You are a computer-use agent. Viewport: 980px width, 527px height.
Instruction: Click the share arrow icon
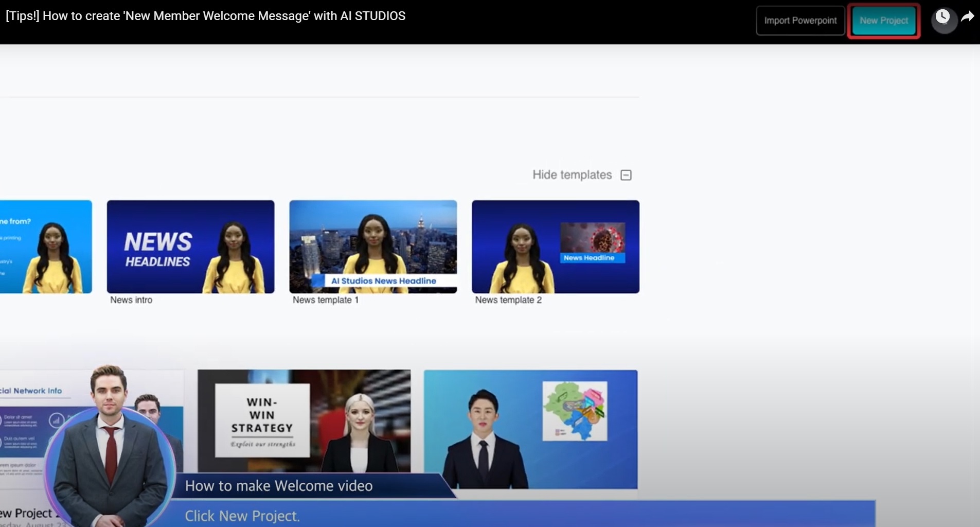click(968, 17)
